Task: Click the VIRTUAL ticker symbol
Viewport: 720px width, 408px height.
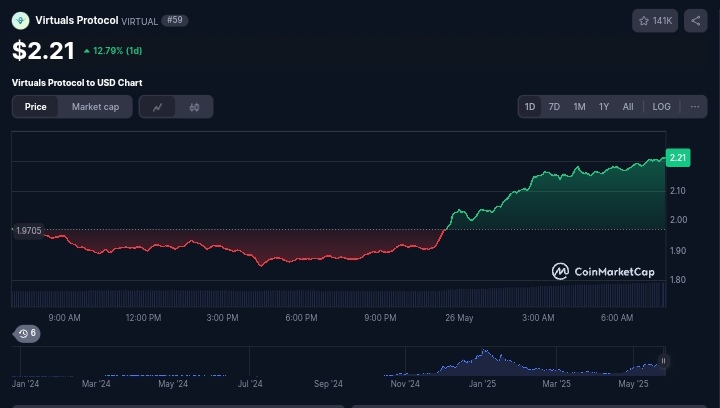Action: (140, 22)
